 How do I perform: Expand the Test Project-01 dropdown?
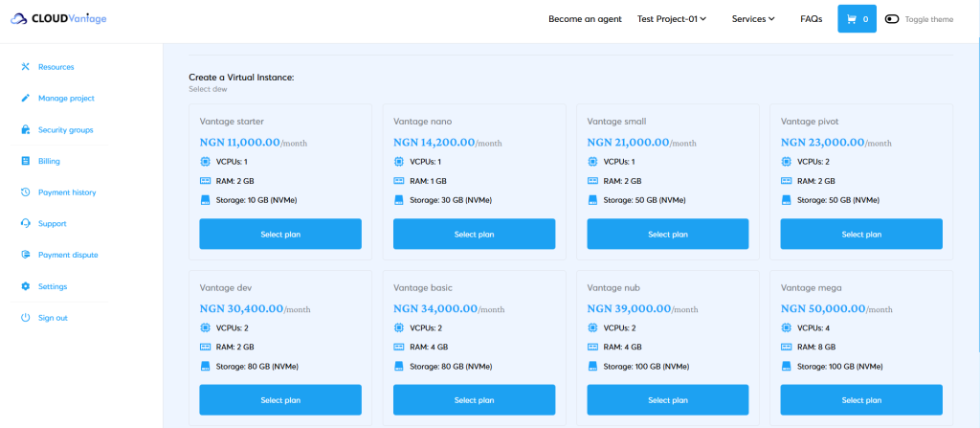pos(672,19)
